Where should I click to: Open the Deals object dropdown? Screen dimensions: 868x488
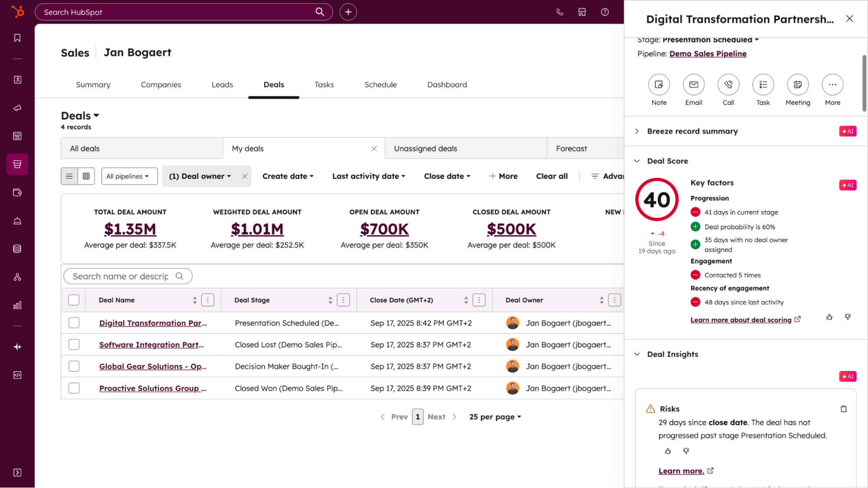click(x=80, y=116)
